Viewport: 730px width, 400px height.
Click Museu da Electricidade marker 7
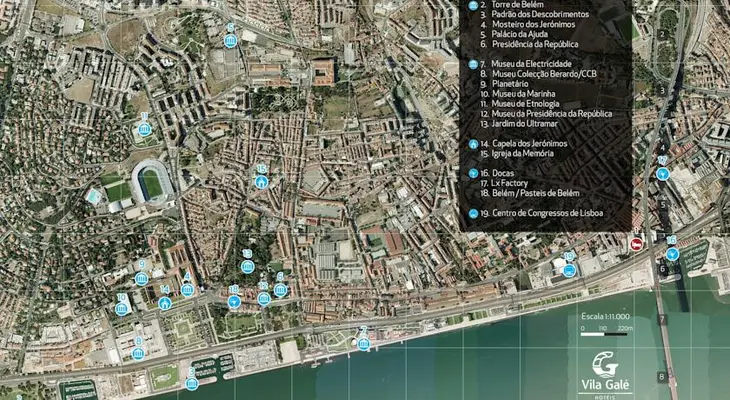(364, 343)
